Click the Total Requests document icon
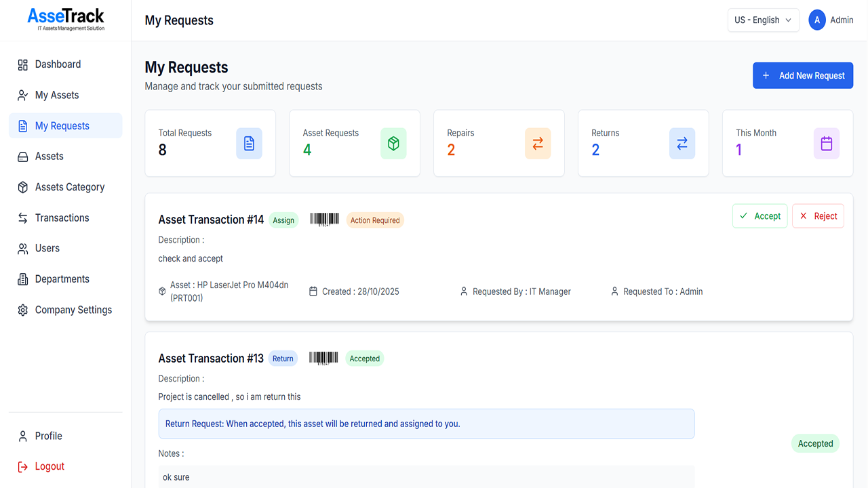The image size is (868, 488). coord(249,144)
